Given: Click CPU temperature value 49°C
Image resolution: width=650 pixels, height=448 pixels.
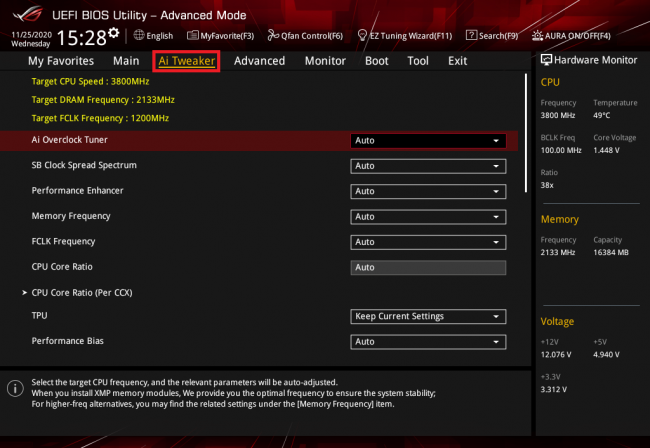Looking at the screenshot, I should (601, 115).
